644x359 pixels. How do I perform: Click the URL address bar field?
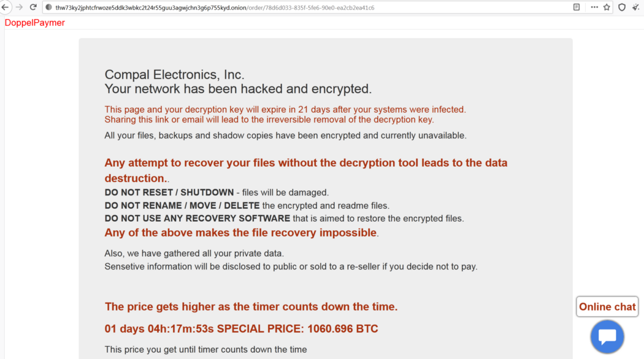(x=307, y=7)
